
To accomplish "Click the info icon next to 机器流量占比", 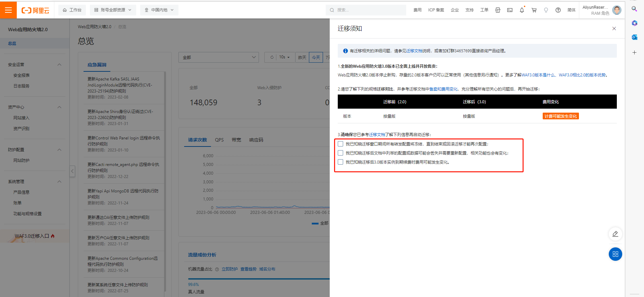I will pyautogui.click(x=217, y=269).
